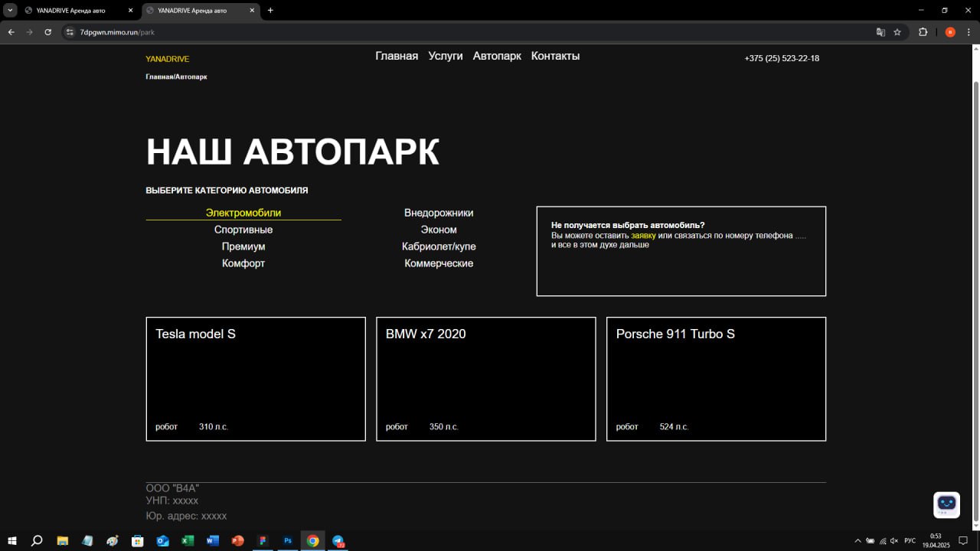Viewport: 980px width, 551px height.
Task: Open the chatbot widget icon
Action: click(x=947, y=504)
